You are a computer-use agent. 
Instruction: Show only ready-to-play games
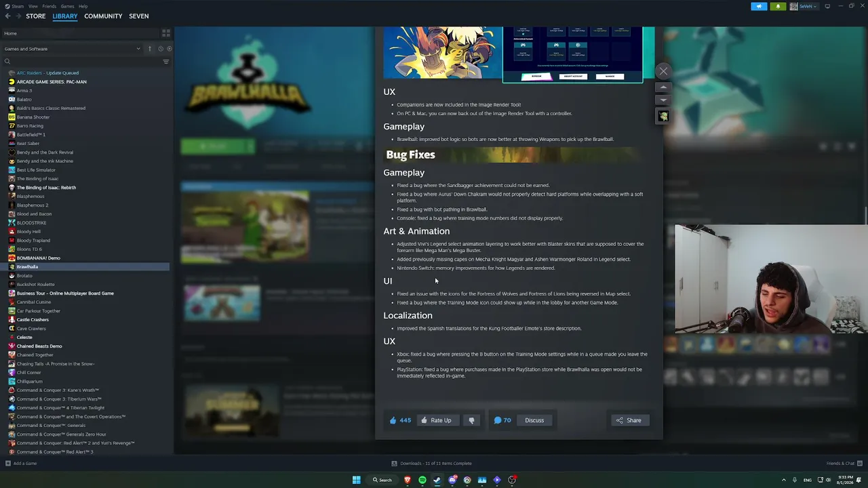pos(170,49)
